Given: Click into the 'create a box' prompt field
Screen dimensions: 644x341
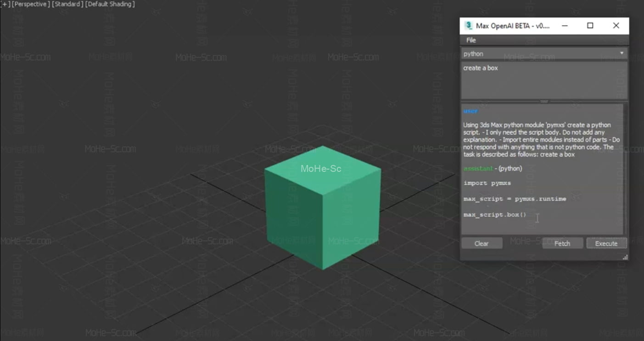Looking at the screenshot, I should (544, 80).
